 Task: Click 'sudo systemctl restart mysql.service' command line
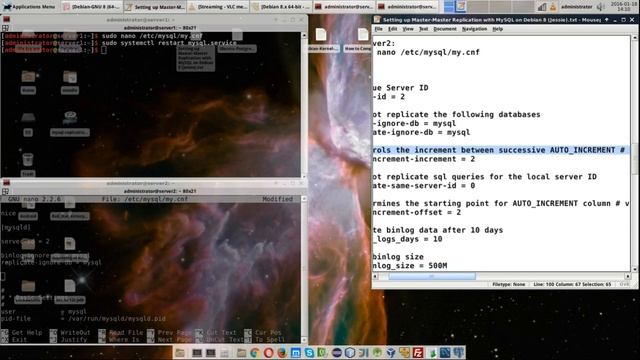169,42
